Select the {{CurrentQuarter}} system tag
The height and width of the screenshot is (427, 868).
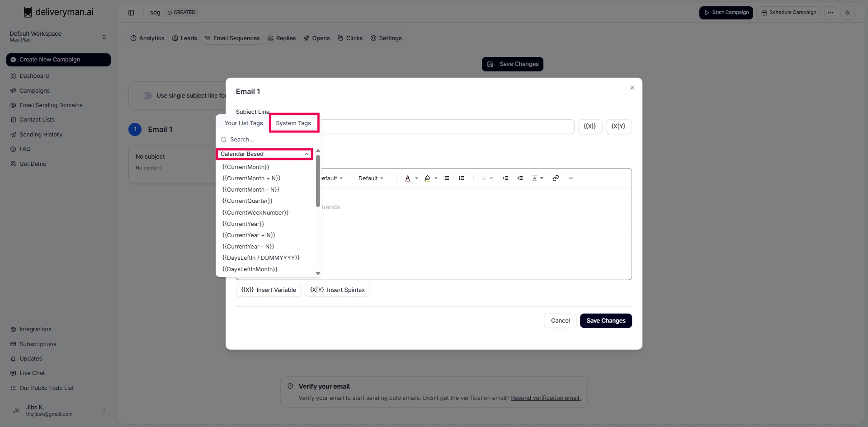(247, 201)
